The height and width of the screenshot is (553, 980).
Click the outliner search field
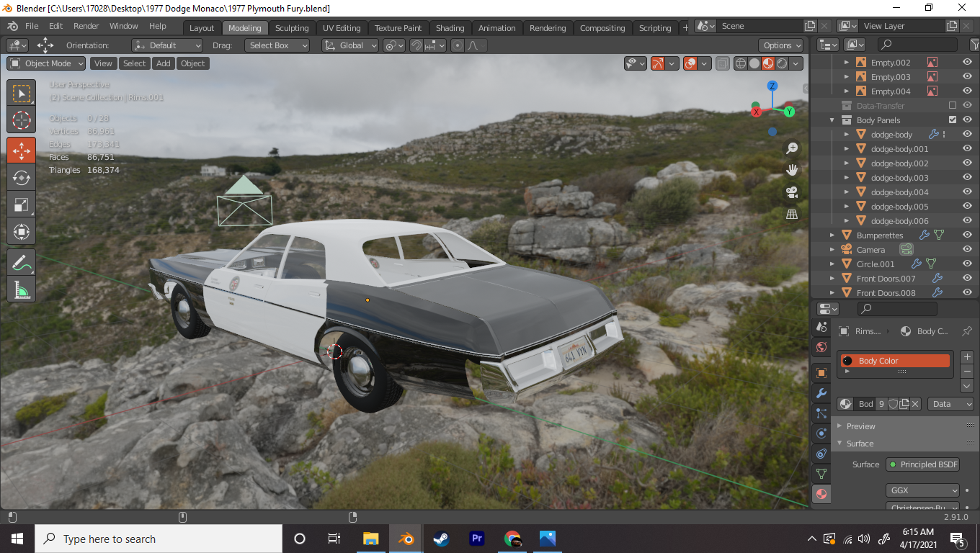click(917, 45)
